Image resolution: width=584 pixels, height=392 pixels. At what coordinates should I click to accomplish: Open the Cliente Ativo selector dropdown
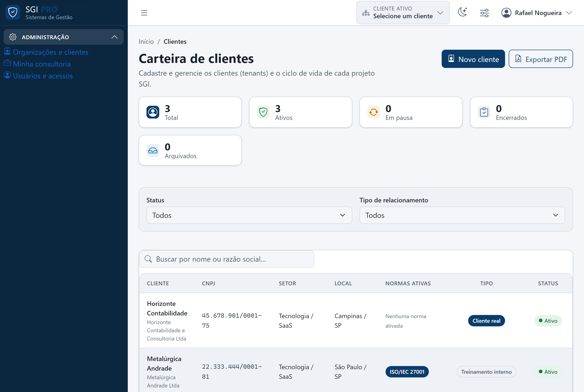coord(403,13)
